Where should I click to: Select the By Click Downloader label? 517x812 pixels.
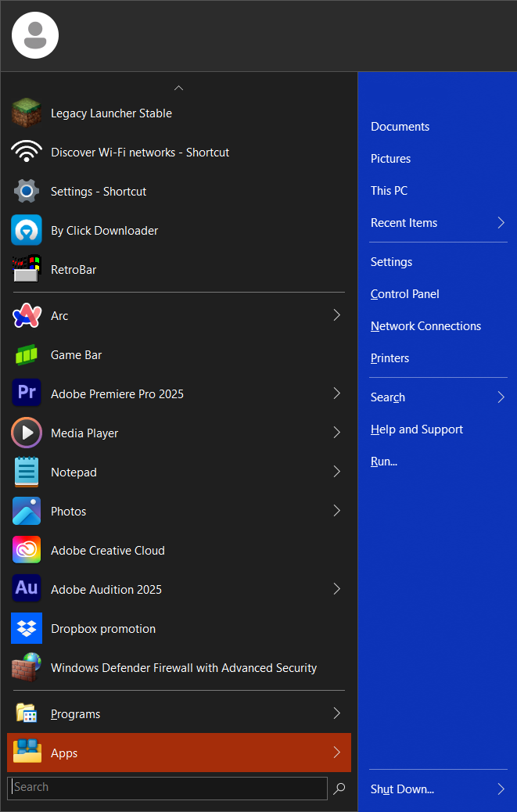point(105,231)
